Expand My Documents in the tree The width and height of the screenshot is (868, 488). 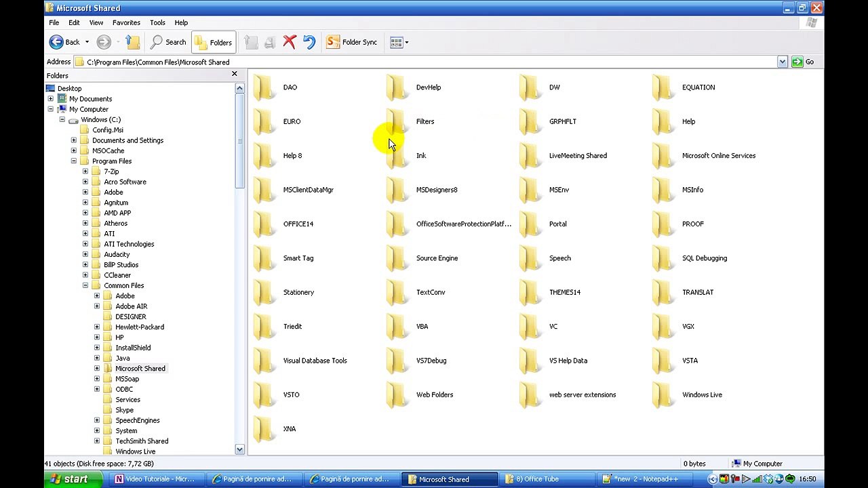tap(50, 99)
